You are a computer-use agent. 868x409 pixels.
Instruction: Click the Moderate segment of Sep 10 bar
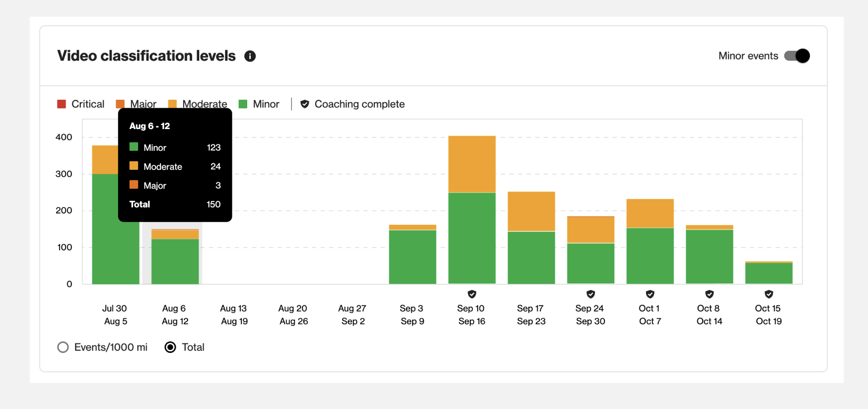(x=472, y=164)
